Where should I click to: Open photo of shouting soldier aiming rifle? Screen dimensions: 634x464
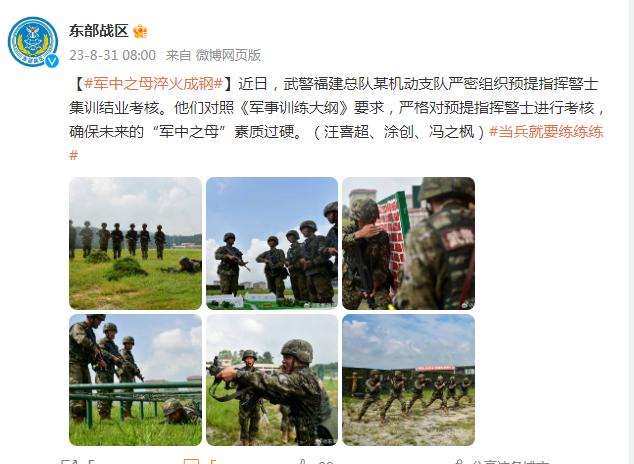[272, 380]
